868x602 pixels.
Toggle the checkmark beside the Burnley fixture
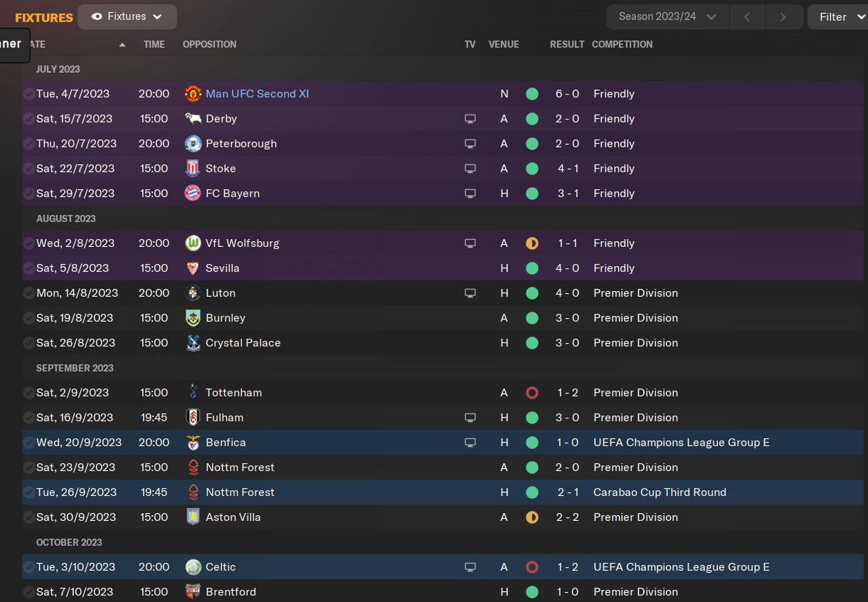coord(28,318)
